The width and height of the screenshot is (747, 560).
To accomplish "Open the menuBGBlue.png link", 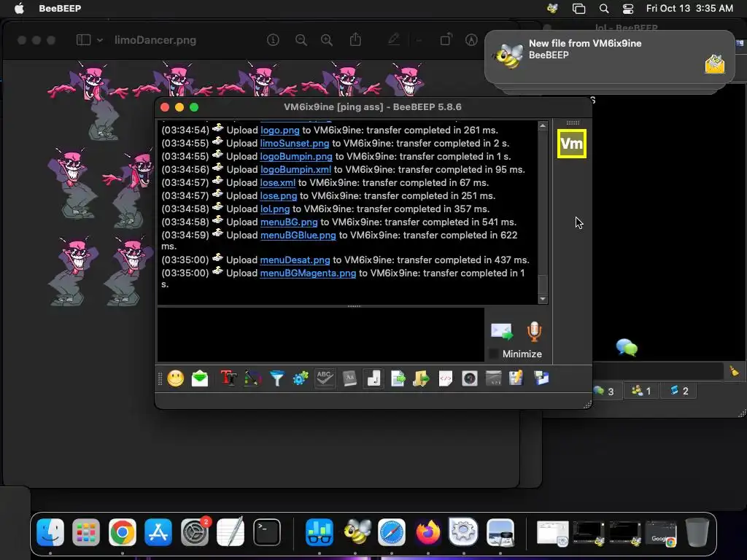I will click(298, 236).
